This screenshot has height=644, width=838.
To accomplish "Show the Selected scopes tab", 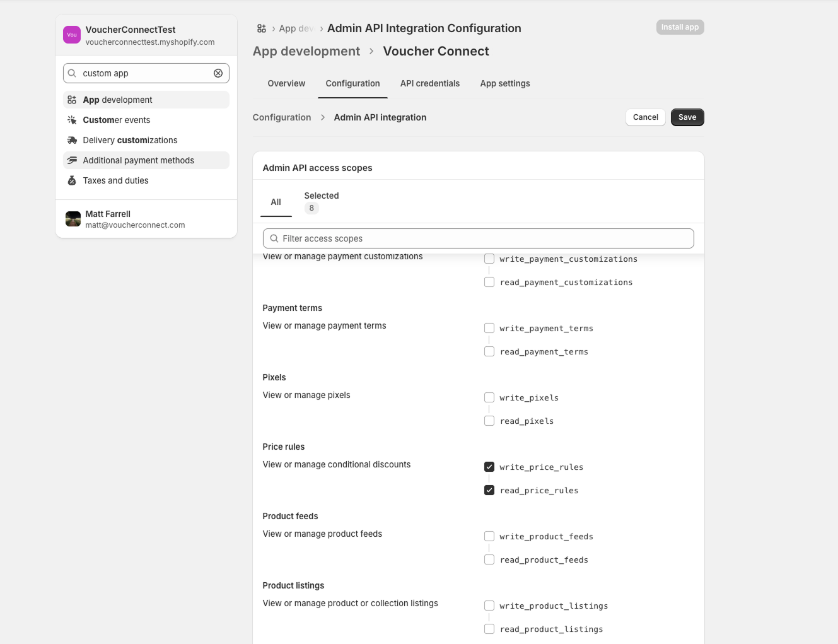I will click(321, 202).
